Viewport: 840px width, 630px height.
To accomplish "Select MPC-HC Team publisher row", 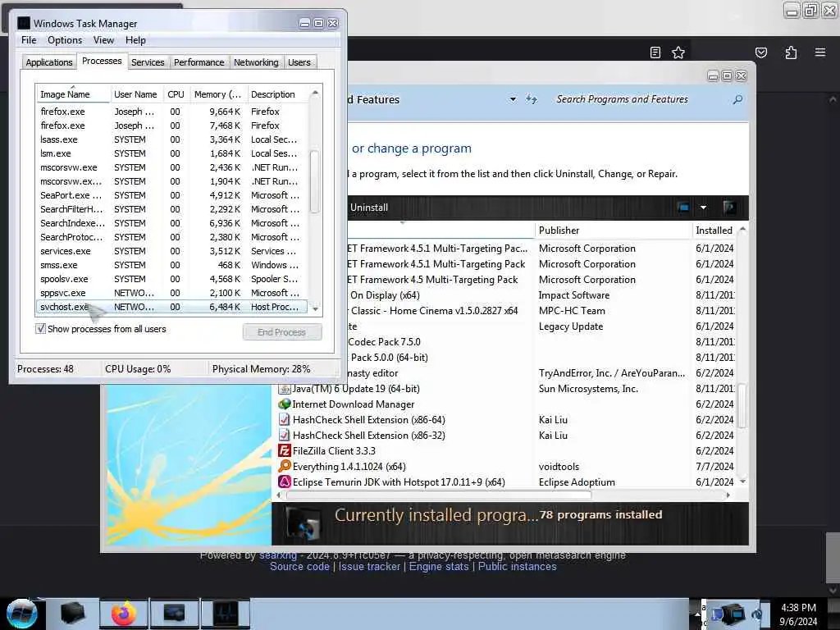I will coord(572,311).
